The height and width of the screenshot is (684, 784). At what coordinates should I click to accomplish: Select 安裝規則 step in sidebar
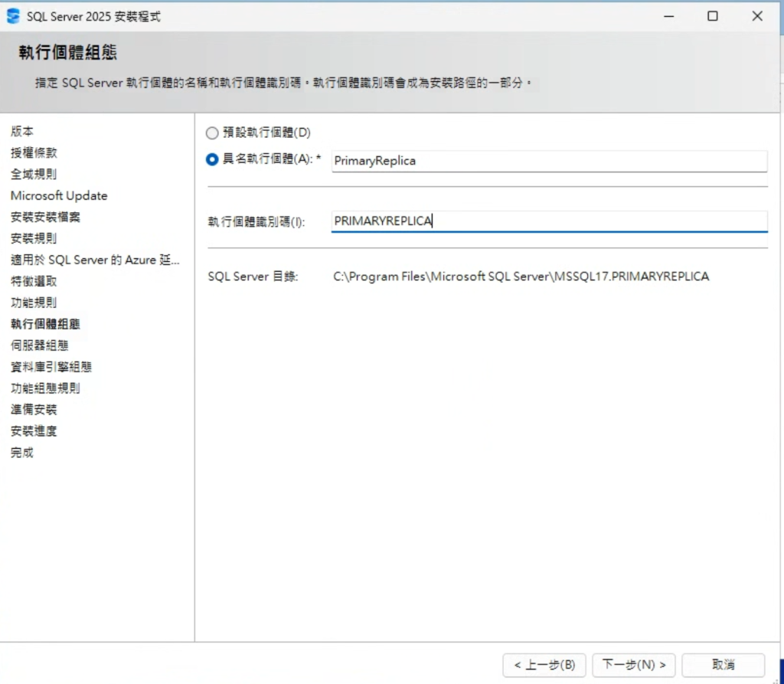click(34, 239)
